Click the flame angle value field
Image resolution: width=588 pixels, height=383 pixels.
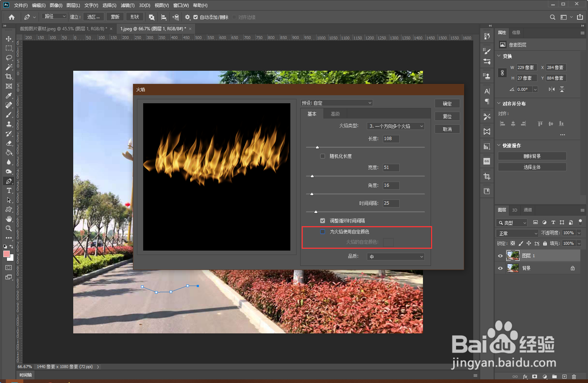click(391, 185)
